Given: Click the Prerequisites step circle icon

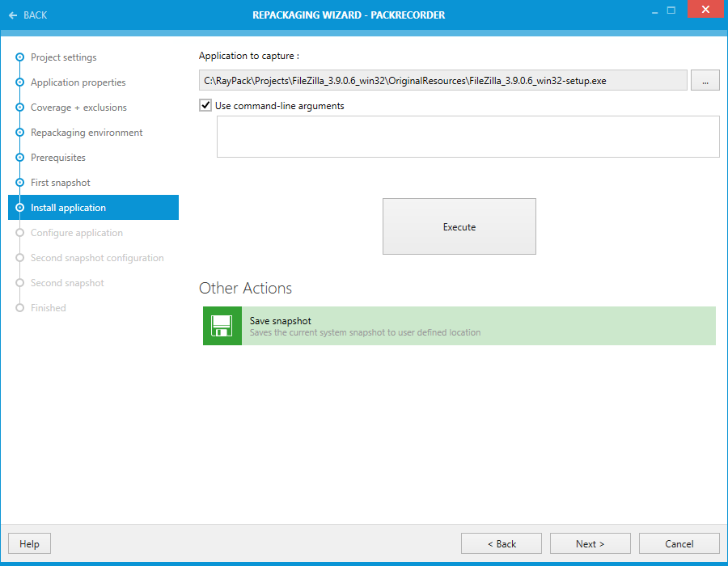Looking at the screenshot, I should click(19, 157).
